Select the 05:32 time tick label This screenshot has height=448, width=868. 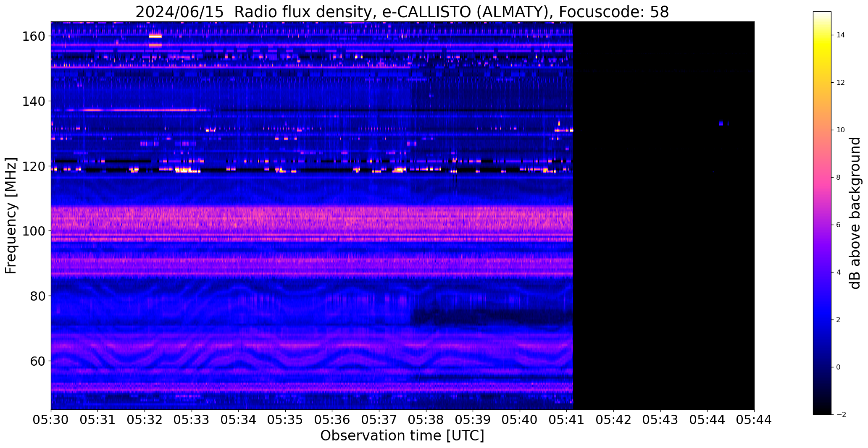tap(145, 420)
